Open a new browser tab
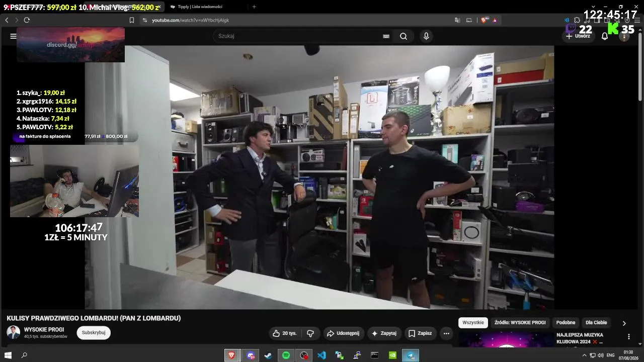This screenshot has width=644, height=362. (254, 7)
